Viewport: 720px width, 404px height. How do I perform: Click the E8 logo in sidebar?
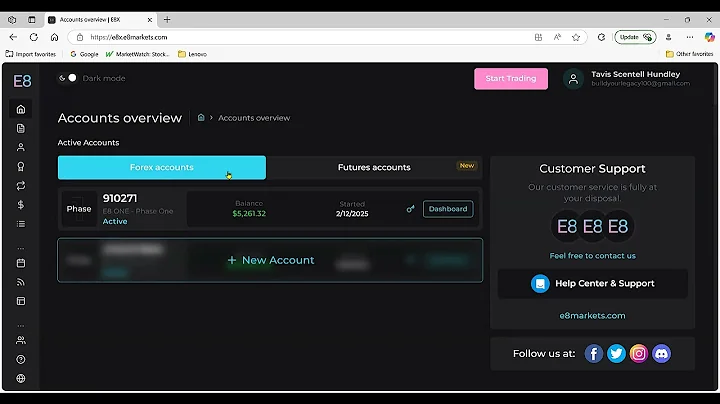pos(22,81)
